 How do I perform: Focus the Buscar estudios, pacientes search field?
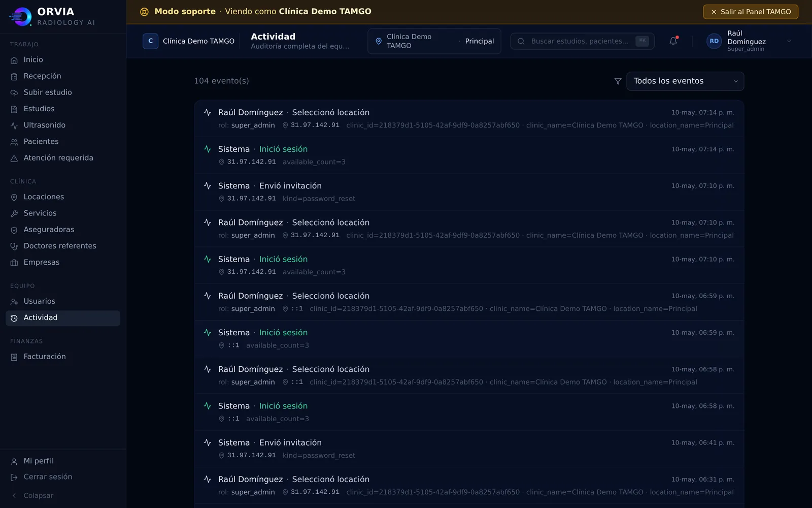tap(582, 41)
